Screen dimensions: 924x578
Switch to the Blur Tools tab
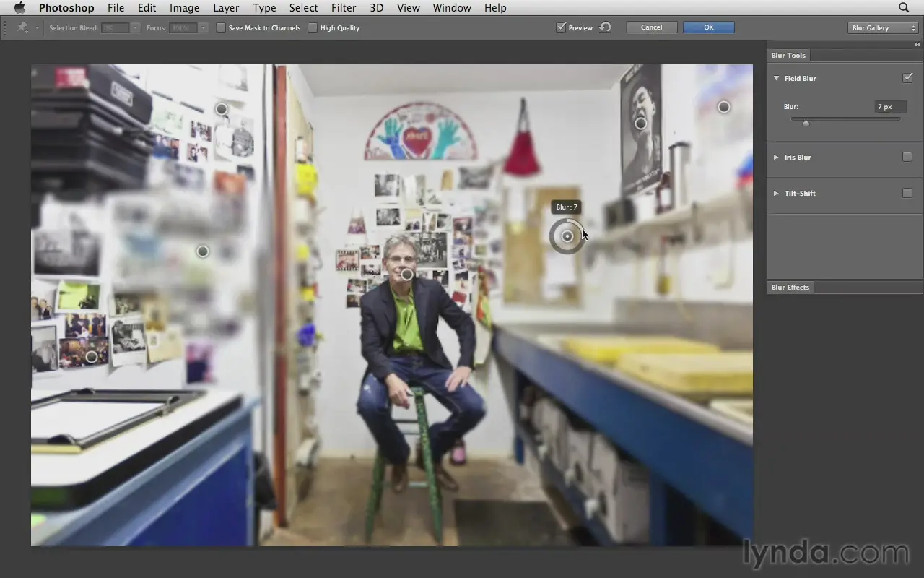pyautogui.click(x=788, y=56)
